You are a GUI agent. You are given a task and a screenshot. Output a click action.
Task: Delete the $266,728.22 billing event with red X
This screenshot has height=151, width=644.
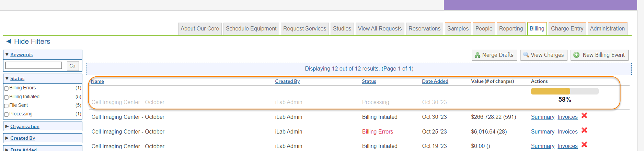pyautogui.click(x=584, y=116)
